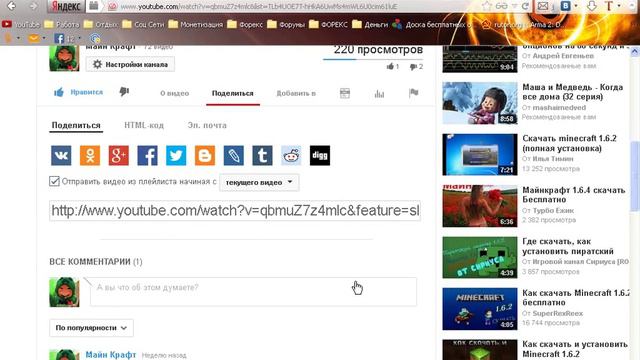Open the 4:05 Minecraft 1.6.2 video thumbnail
The image size is (640, 360).
pyautogui.click(x=480, y=309)
